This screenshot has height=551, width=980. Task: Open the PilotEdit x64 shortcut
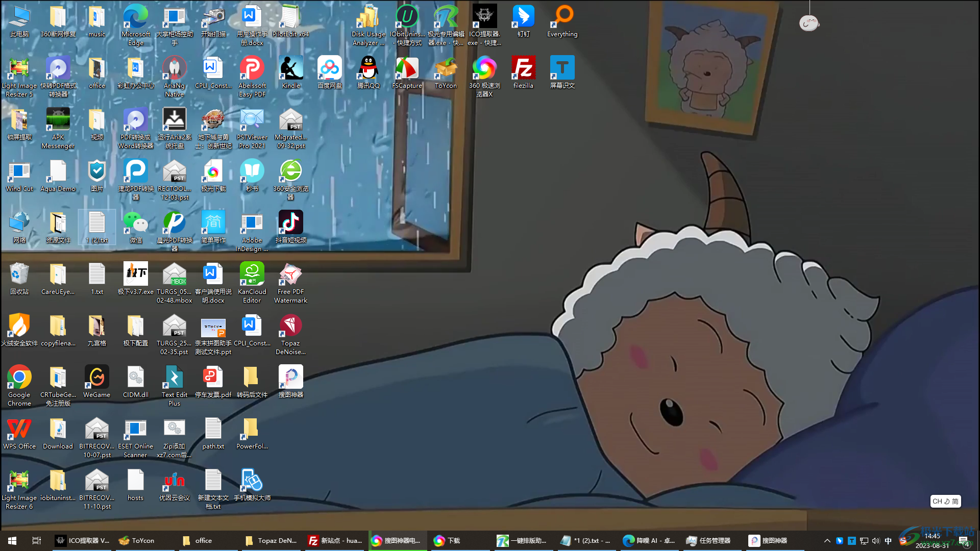[x=290, y=21]
